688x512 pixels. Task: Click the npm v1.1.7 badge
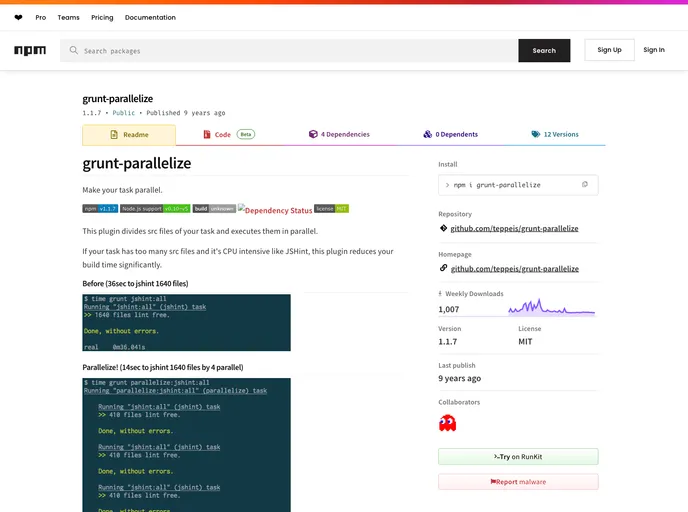(x=100, y=208)
